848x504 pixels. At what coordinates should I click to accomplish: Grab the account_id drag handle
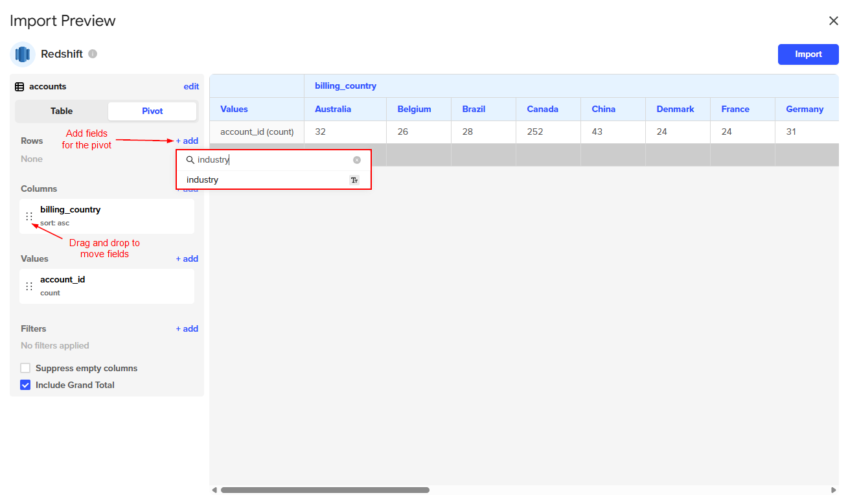29,286
